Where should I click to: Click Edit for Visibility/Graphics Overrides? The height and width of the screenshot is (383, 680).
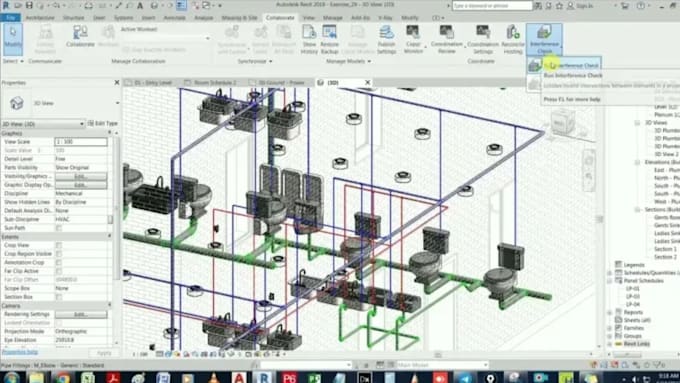pyautogui.click(x=81, y=177)
